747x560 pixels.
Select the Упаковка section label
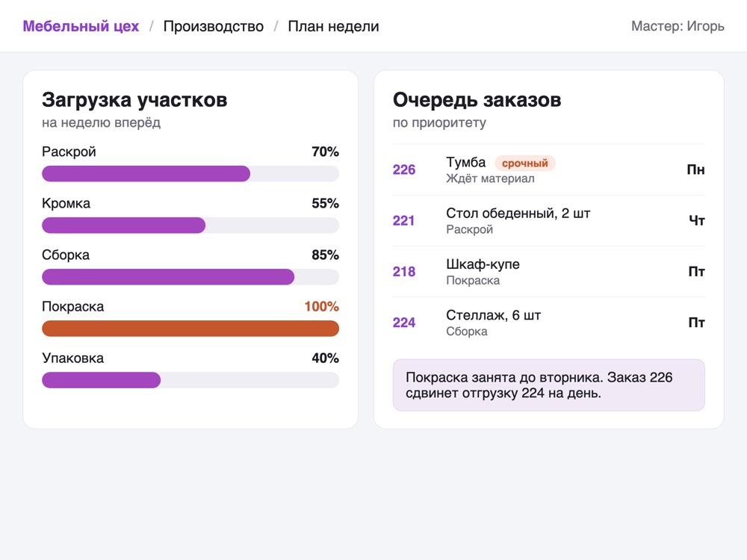pos(73,358)
